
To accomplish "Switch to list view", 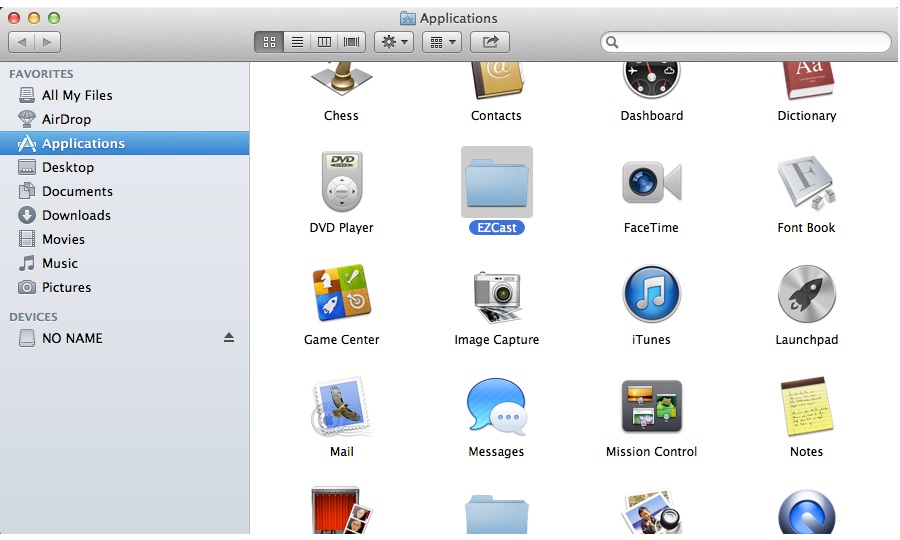I will click(297, 42).
